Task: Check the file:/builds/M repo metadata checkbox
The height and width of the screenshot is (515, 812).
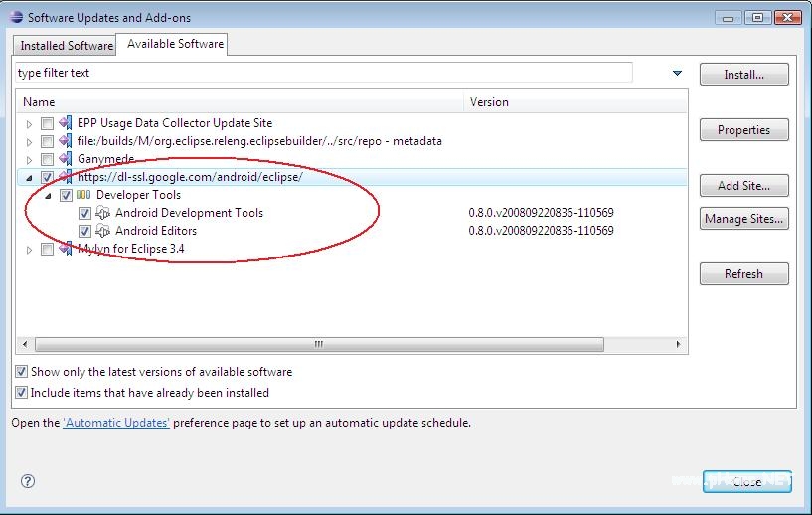Action: tap(47, 141)
